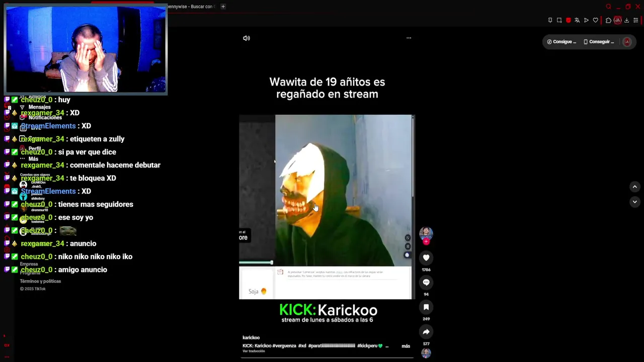Click the browser pin icon in toolbar
644x362 pixels.
(550, 20)
